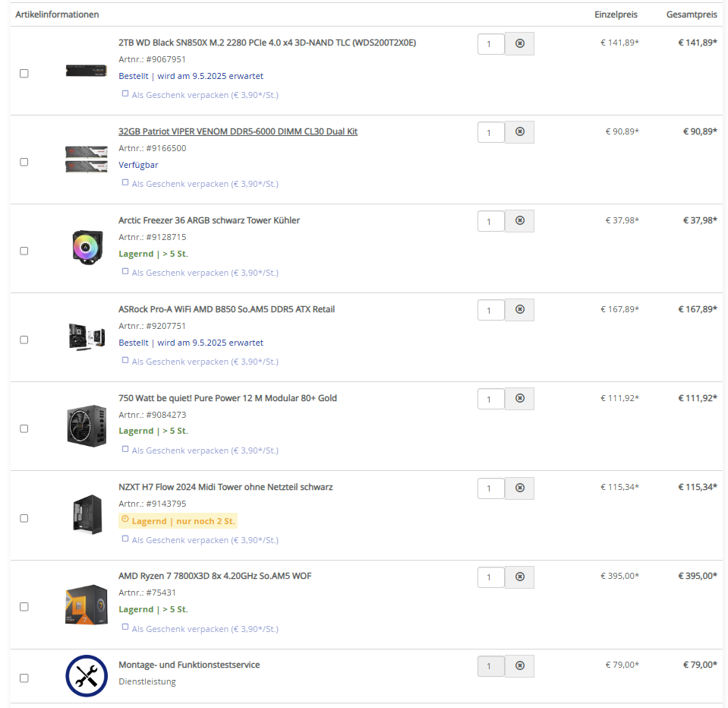Click the Gesamtpreis € 395,00 value

pyautogui.click(x=698, y=576)
